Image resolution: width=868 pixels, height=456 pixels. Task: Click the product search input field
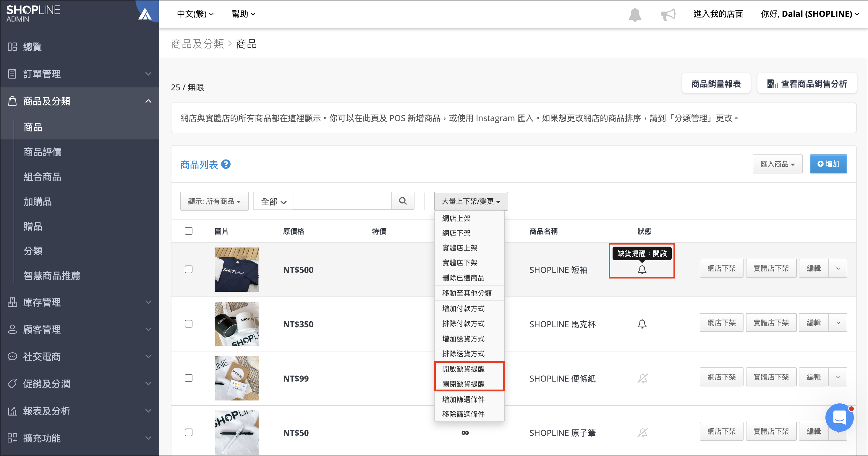(342, 201)
